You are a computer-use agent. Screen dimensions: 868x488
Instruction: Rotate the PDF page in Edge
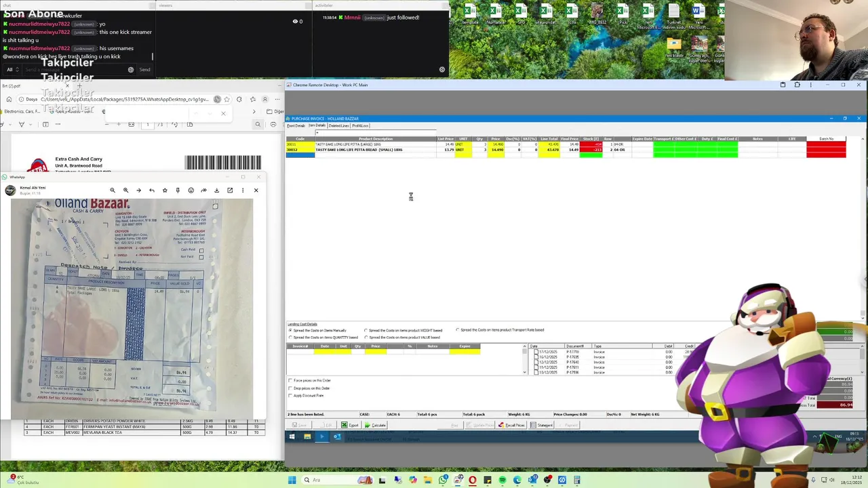[x=174, y=125]
